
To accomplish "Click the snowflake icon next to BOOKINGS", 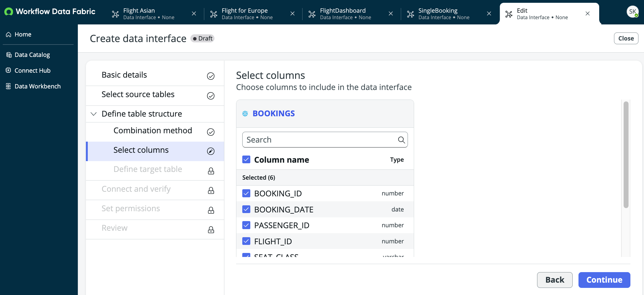I will coord(245,114).
